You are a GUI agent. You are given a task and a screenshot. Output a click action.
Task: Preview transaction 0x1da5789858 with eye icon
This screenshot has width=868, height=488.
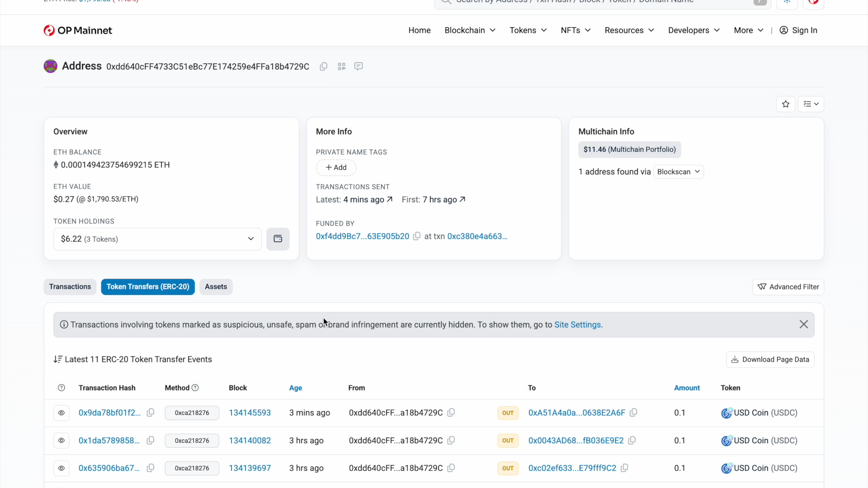[x=61, y=441]
